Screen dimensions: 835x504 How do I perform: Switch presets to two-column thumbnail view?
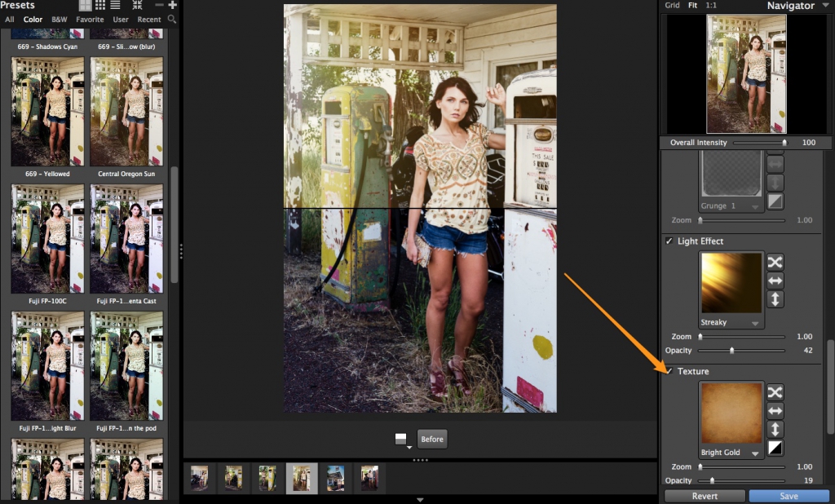(x=85, y=6)
